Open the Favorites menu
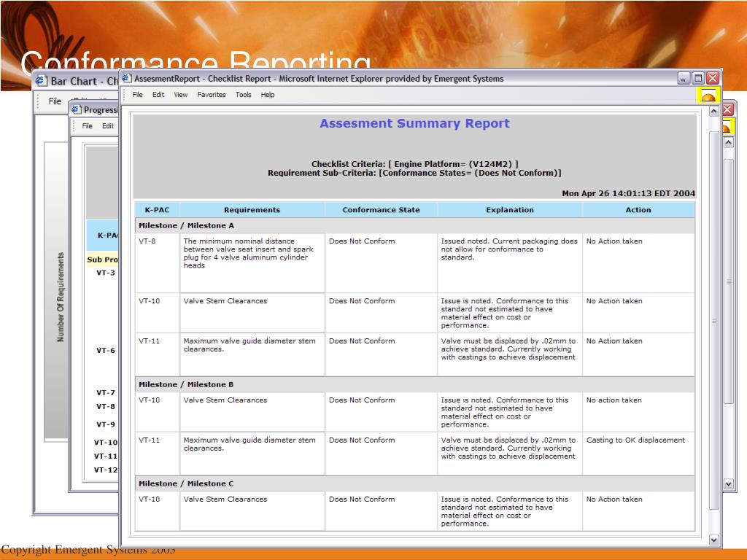Screen dimensions: 747x560 [x=212, y=95]
